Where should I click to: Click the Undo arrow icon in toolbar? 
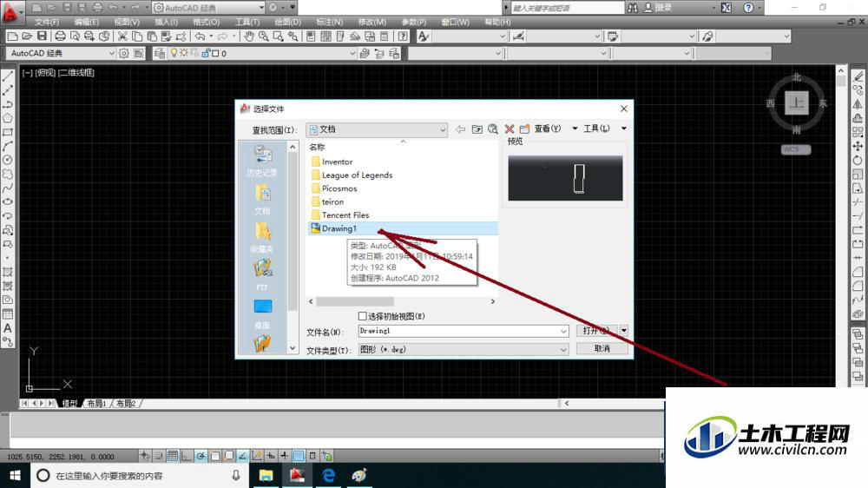(x=200, y=36)
